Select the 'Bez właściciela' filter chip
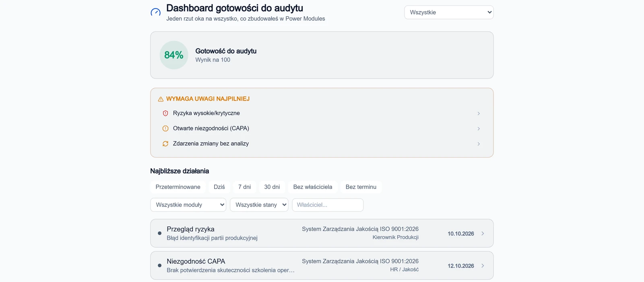This screenshot has height=282, width=644. (x=313, y=187)
